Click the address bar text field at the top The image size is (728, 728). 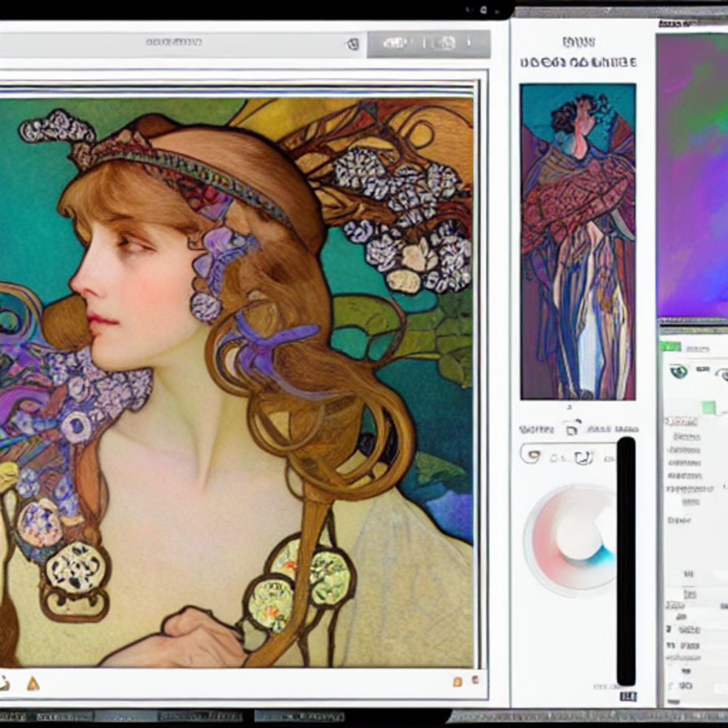[174, 43]
